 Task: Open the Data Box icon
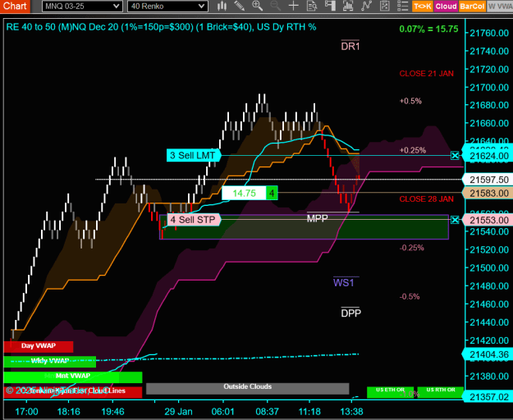[312, 6]
